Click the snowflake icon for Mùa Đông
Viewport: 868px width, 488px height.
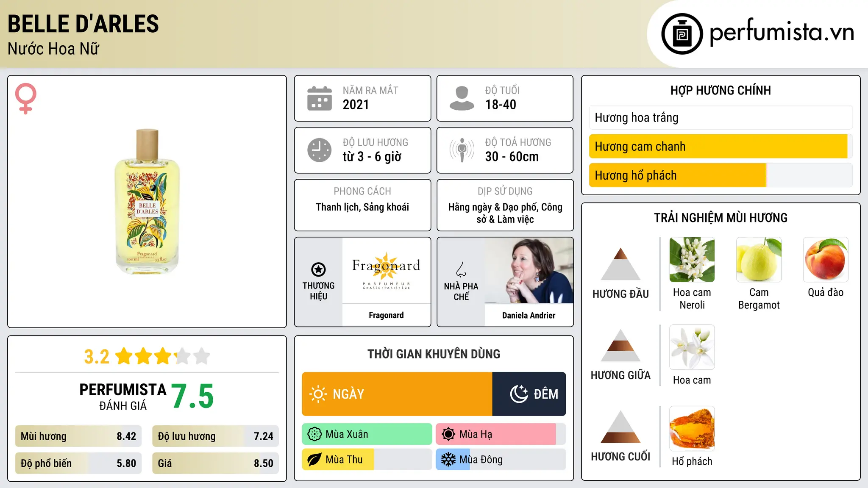pyautogui.click(x=448, y=460)
